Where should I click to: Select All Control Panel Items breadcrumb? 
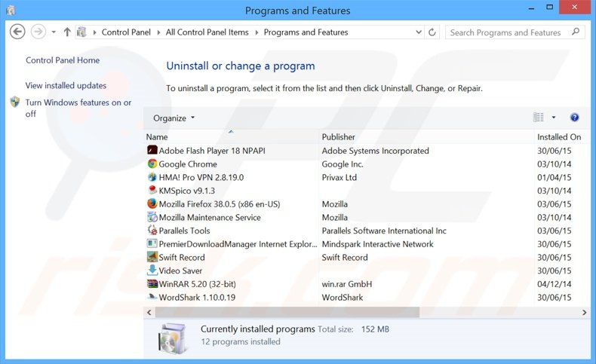[207, 32]
